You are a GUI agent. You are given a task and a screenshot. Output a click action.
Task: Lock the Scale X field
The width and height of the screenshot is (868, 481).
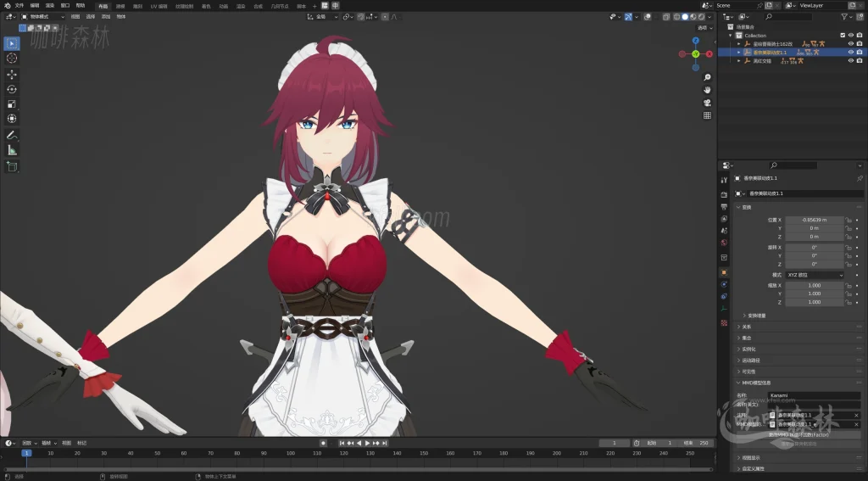[848, 285]
